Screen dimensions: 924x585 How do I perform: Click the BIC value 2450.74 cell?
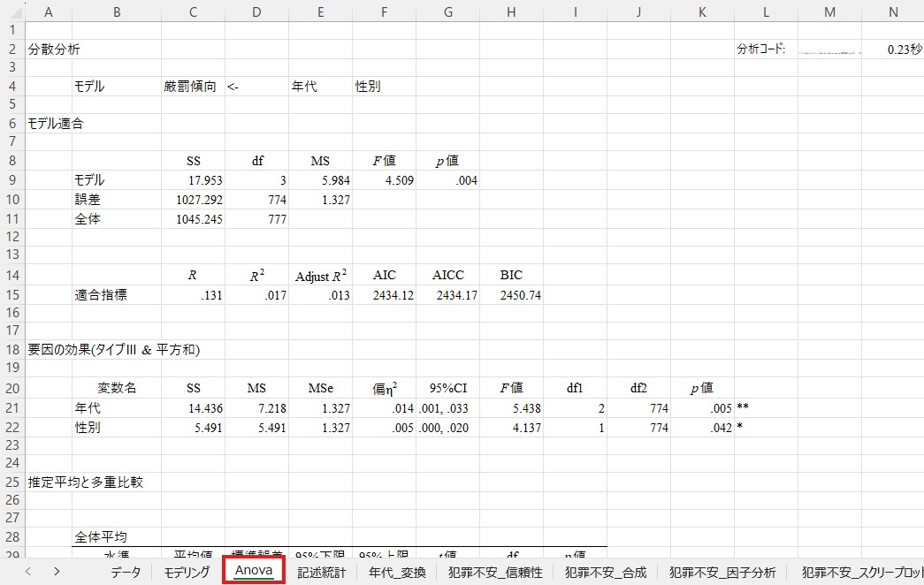[x=511, y=295]
